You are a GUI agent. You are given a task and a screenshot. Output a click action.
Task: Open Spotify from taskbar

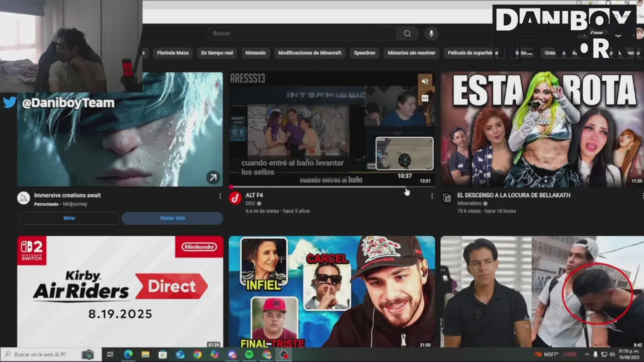click(x=249, y=354)
